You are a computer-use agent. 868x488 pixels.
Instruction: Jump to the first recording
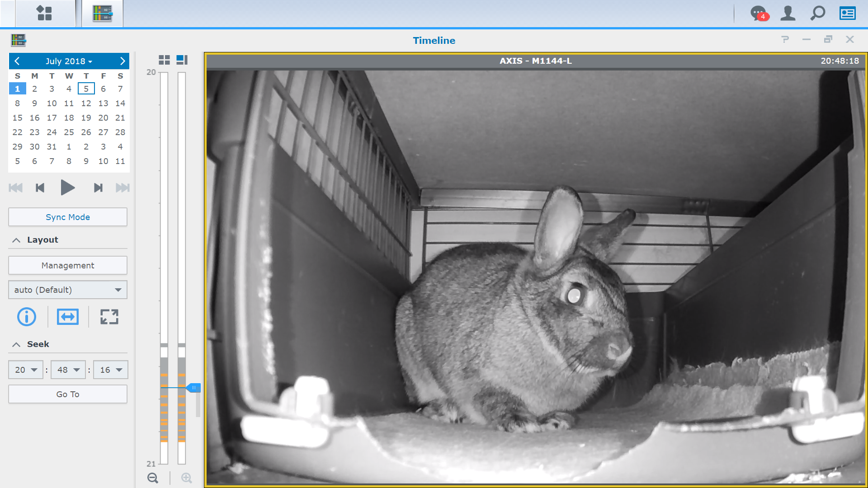coord(16,188)
